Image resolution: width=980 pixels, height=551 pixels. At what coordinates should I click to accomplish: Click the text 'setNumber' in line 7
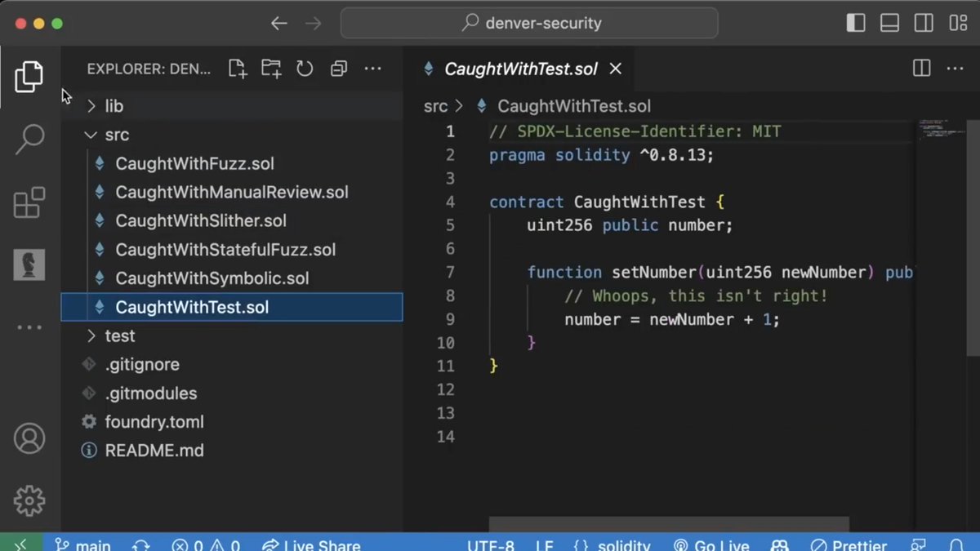[x=654, y=272]
